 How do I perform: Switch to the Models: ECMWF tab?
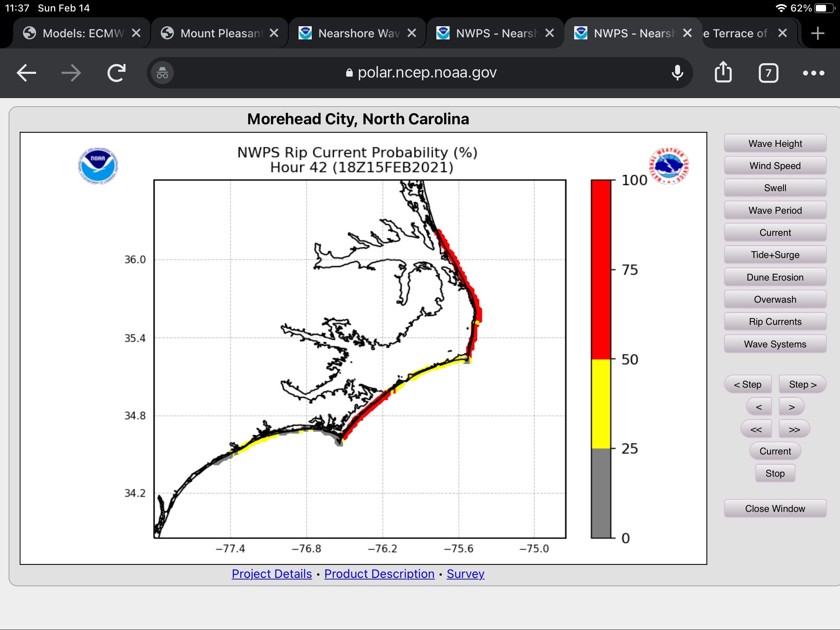click(x=74, y=33)
